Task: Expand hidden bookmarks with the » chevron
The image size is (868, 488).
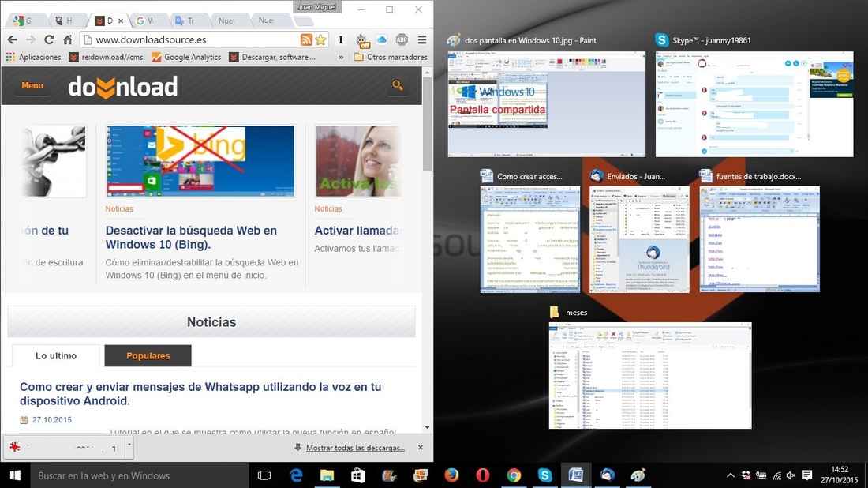Action: pyautogui.click(x=340, y=57)
